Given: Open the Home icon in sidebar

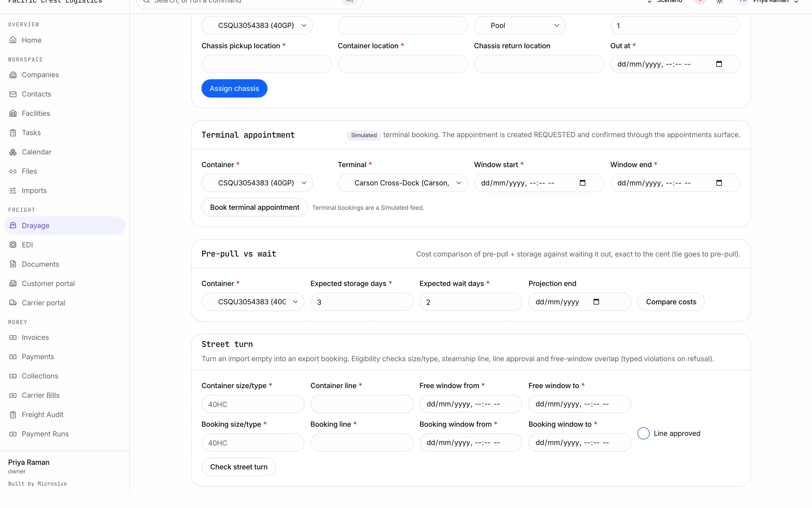Looking at the screenshot, I should (13, 40).
